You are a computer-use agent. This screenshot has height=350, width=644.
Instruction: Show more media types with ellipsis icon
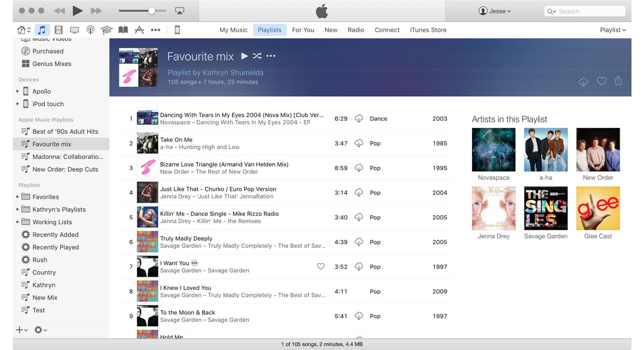tap(155, 30)
